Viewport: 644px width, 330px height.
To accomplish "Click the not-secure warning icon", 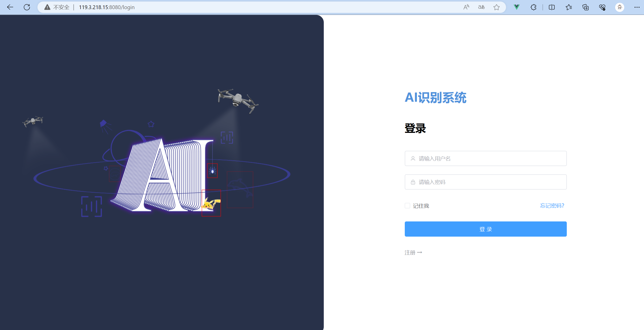I will pyautogui.click(x=47, y=7).
